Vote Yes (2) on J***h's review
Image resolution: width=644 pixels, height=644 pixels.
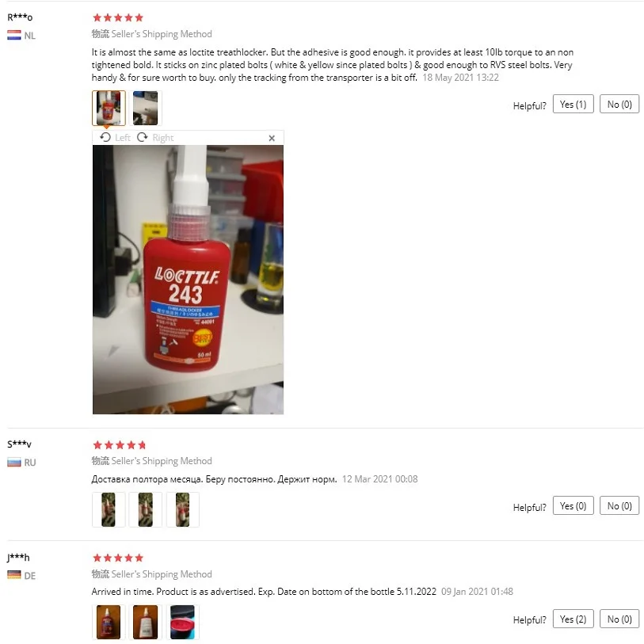[573, 619]
